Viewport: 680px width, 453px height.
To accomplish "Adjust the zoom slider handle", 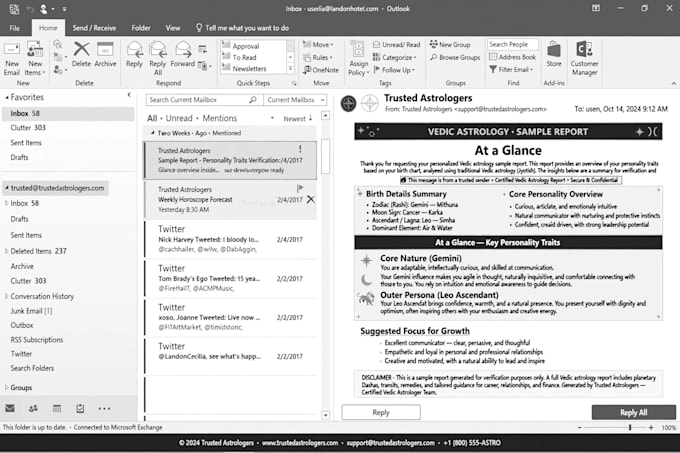I will click(x=630, y=427).
